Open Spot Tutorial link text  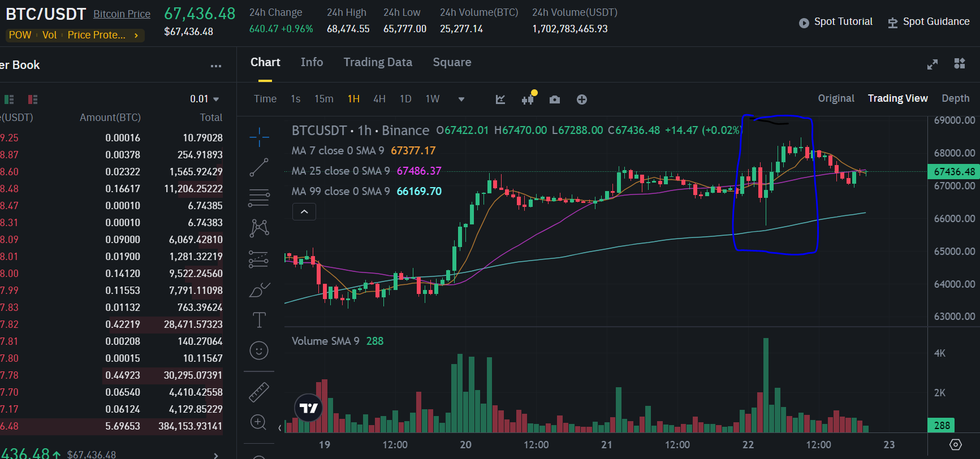click(x=843, y=21)
